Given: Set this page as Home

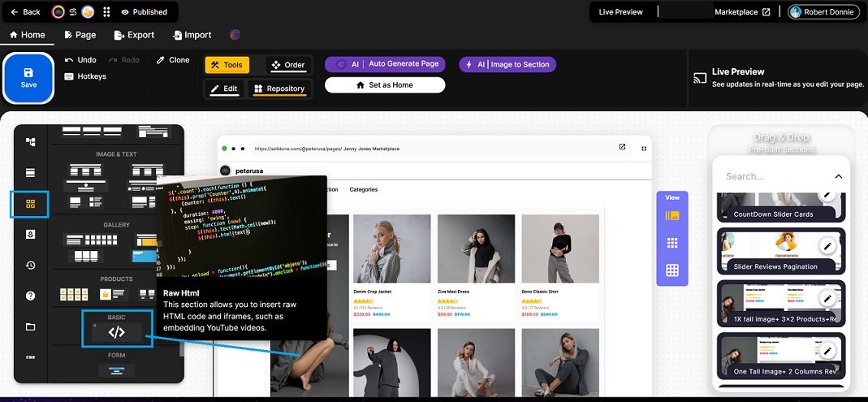Looking at the screenshot, I should click(x=385, y=84).
